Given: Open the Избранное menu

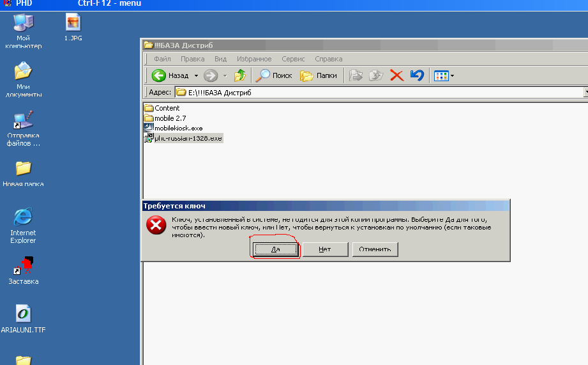Looking at the screenshot, I should (254, 59).
